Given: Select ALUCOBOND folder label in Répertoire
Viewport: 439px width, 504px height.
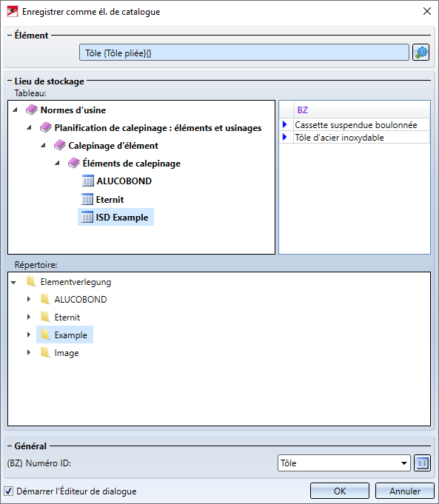Looking at the screenshot, I should (81, 299).
